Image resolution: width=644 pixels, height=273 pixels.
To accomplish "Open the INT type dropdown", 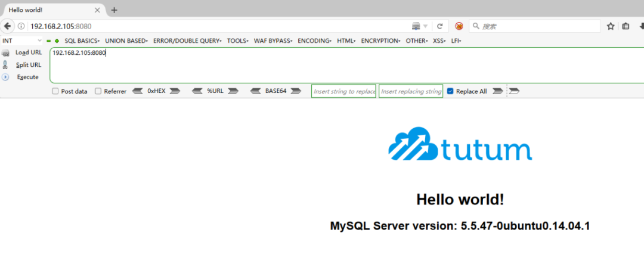I will 22,41.
